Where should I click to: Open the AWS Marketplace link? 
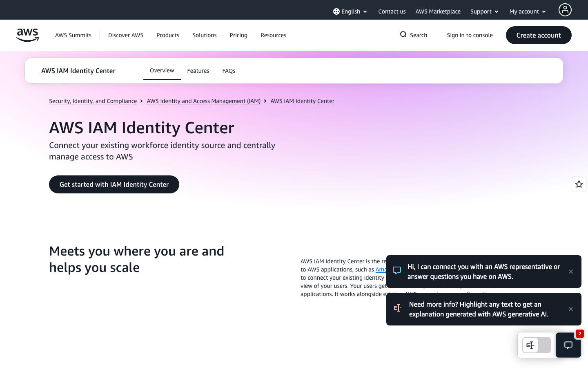[438, 11]
